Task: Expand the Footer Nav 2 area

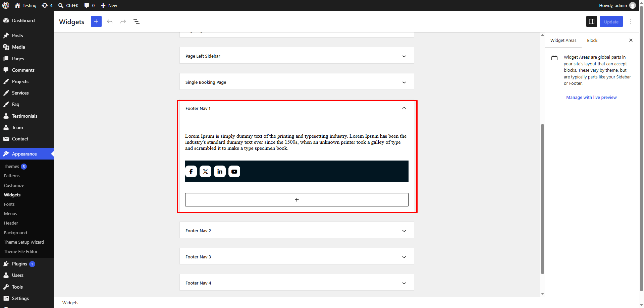Action: click(x=297, y=230)
